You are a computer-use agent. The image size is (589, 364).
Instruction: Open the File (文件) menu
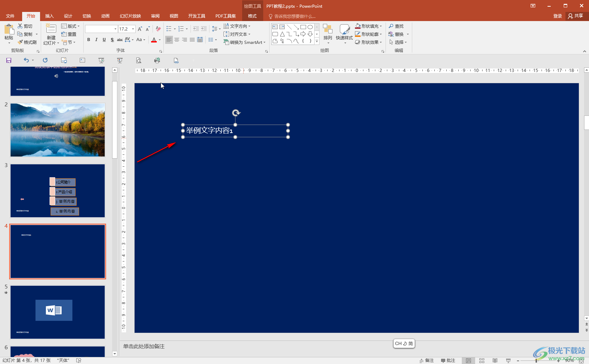(10, 16)
